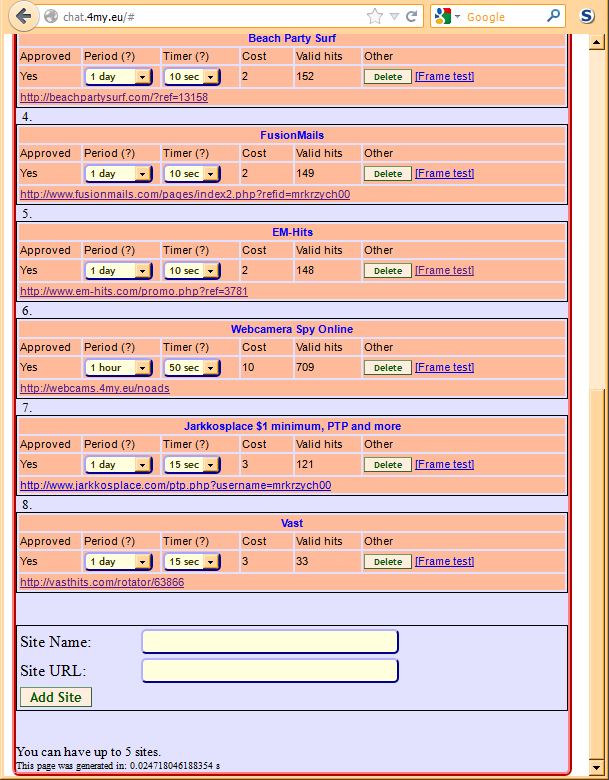Open the beachpartysurf.com referral link
The image size is (609, 780).
point(114,98)
